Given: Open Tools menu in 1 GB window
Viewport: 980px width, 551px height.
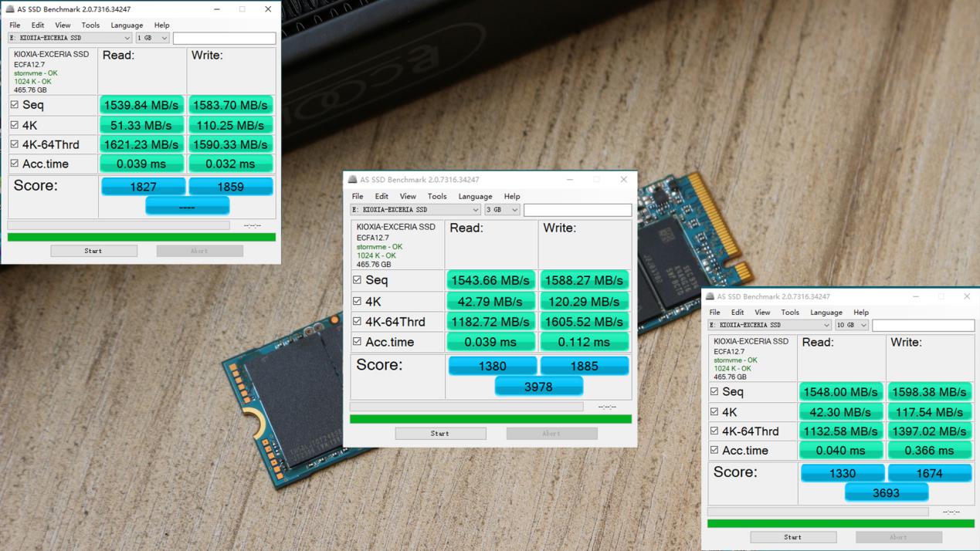Looking at the screenshot, I should pos(90,25).
